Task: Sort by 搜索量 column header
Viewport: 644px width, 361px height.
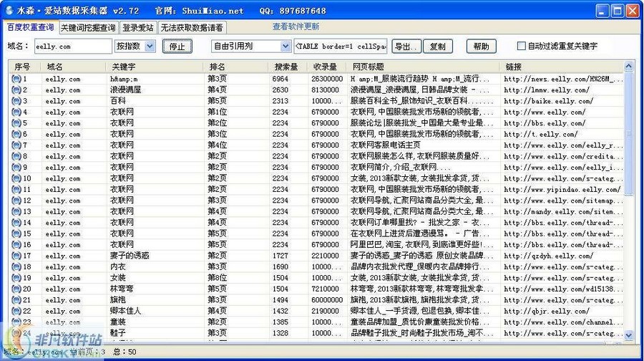Action: tap(288, 67)
